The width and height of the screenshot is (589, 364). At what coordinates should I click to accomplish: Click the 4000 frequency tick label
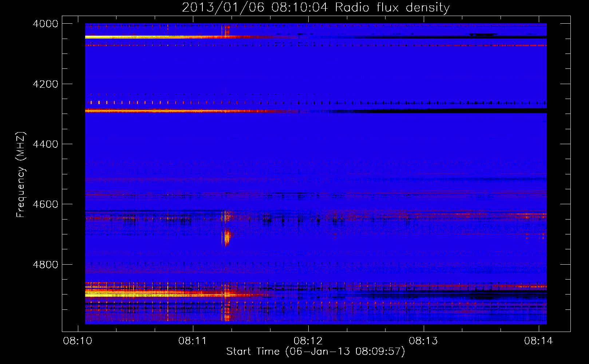[45, 24]
